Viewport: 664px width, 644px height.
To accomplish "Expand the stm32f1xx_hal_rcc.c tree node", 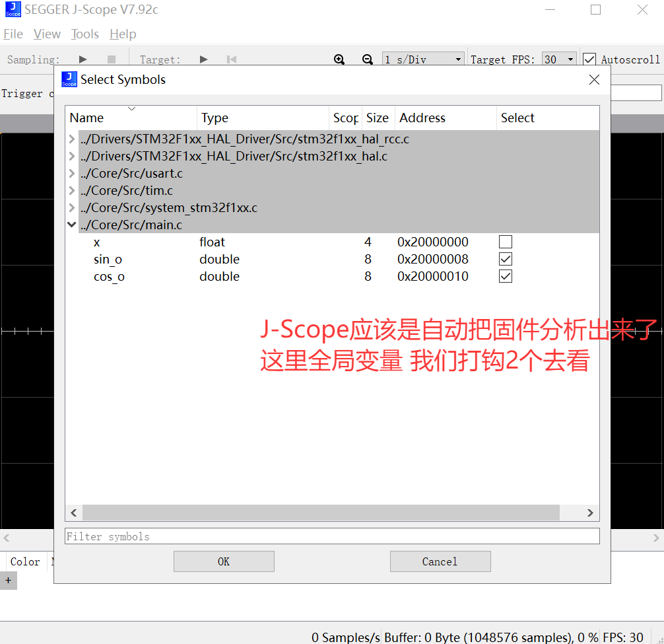I will (71, 139).
